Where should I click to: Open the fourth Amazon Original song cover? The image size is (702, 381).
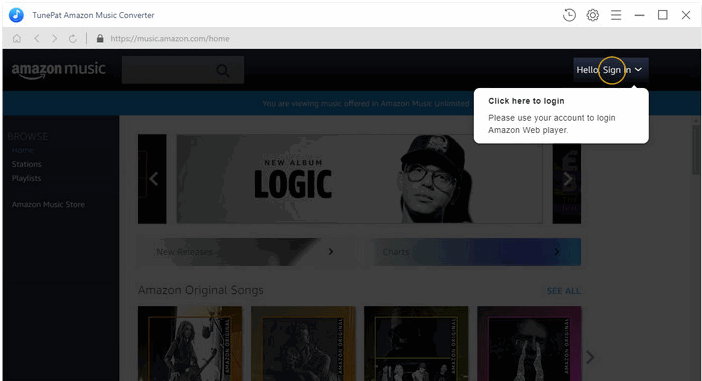point(529,343)
